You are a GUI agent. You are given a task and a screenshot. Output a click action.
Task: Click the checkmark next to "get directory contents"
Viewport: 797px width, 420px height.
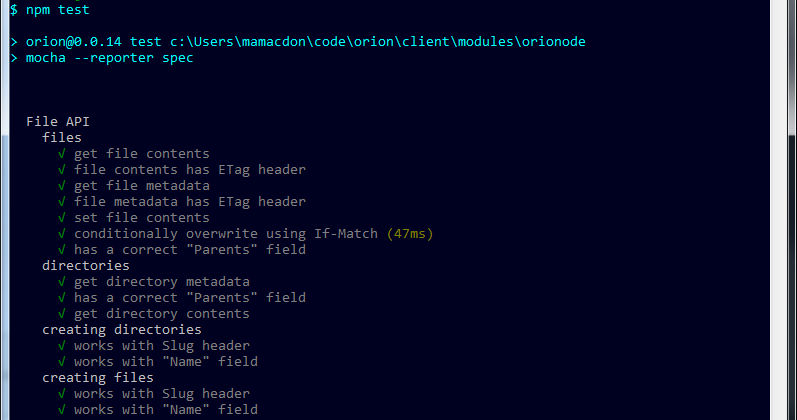(x=62, y=314)
